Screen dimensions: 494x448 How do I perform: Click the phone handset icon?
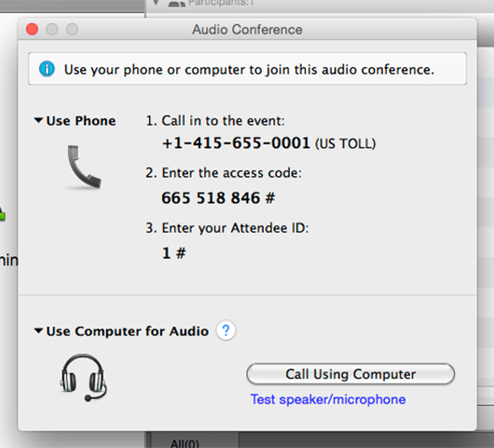coord(84,167)
